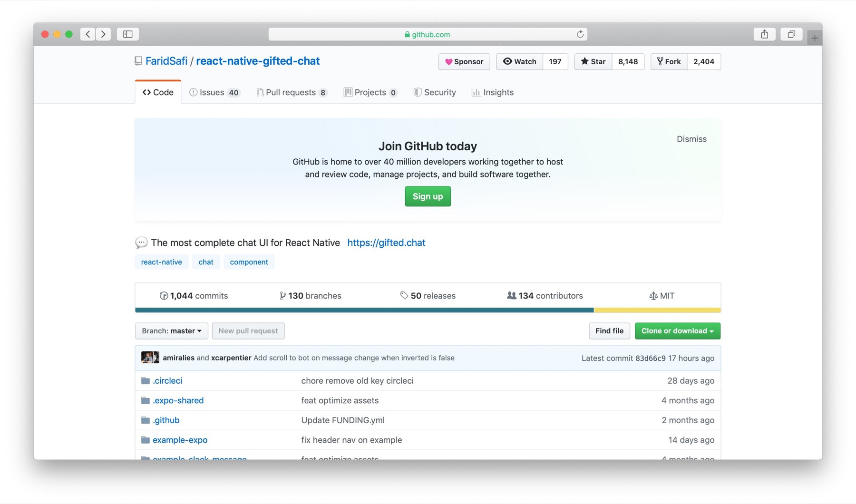856x504 pixels.
Task: View the 8,148 stargazers count
Action: 628,61
